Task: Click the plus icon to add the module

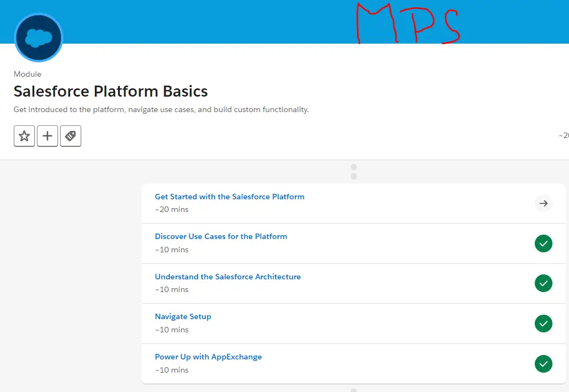Action: tap(47, 135)
